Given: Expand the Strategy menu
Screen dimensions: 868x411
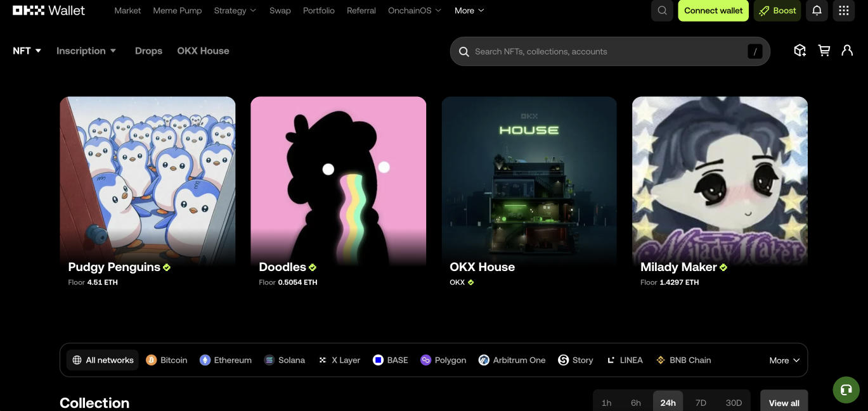Looking at the screenshot, I should (x=235, y=11).
